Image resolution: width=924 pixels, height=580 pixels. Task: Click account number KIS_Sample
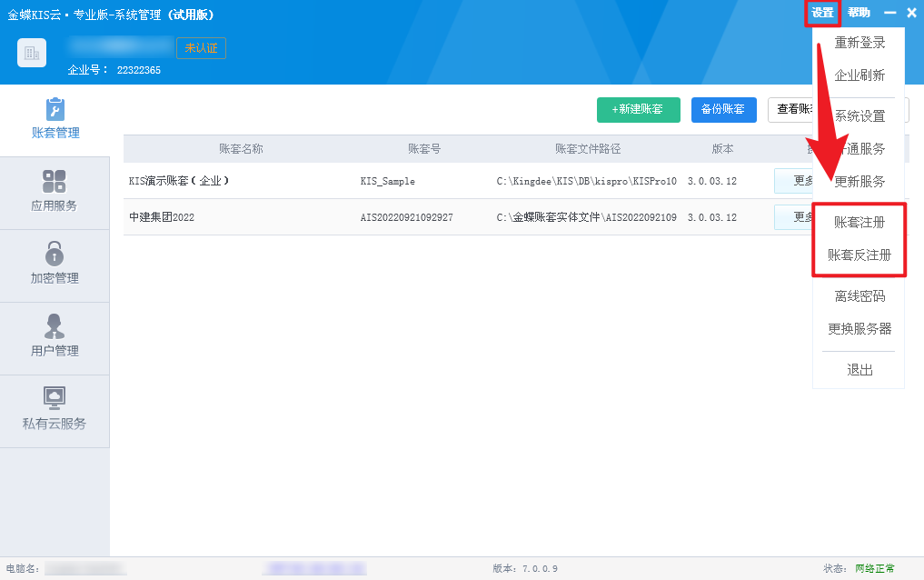(x=388, y=182)
